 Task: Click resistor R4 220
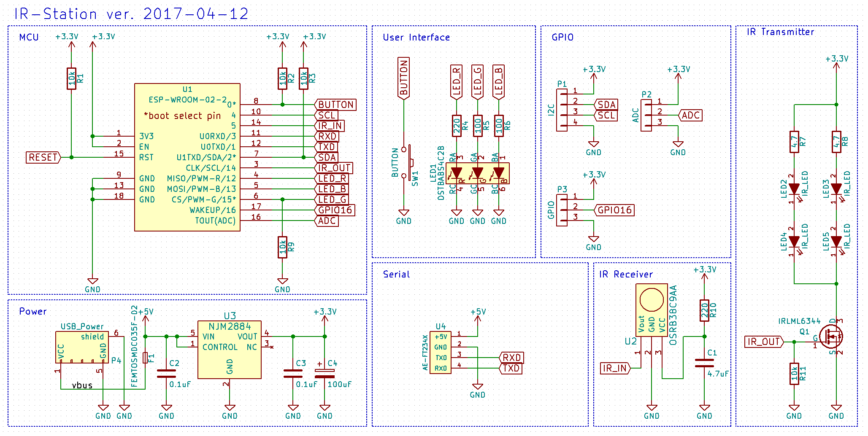457,126
